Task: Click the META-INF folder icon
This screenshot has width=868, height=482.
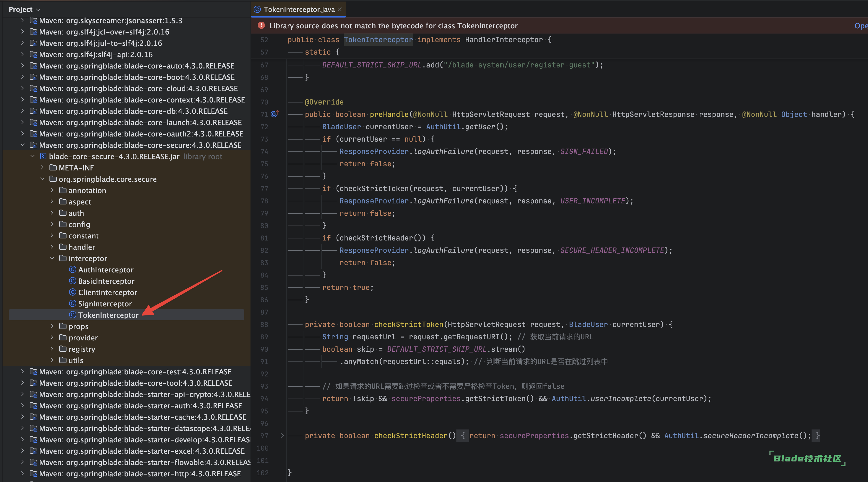Action: 53,168
